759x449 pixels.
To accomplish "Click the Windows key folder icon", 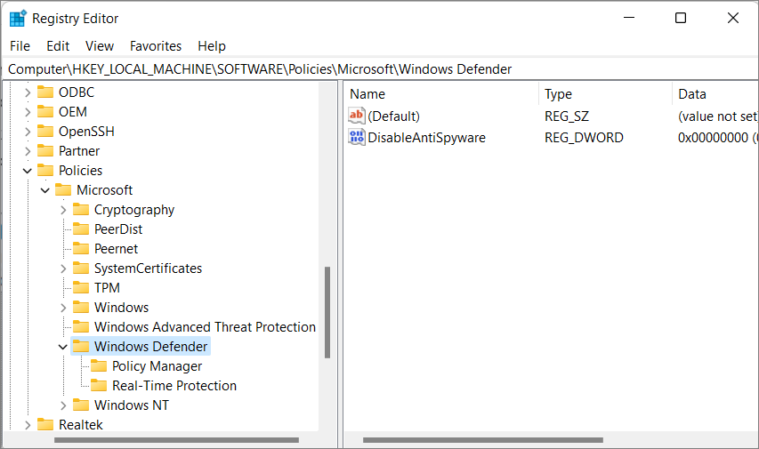I will pos(81,307).
